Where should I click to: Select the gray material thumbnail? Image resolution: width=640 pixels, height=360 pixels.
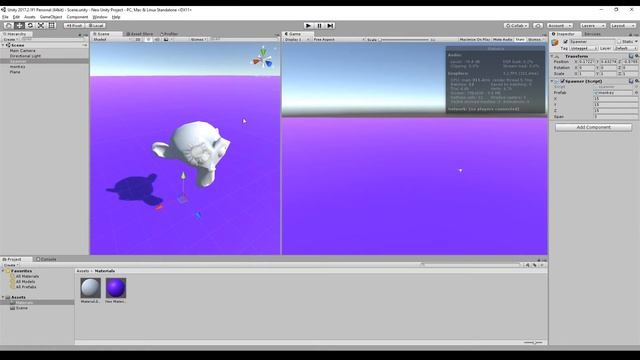tap(90, 288)
